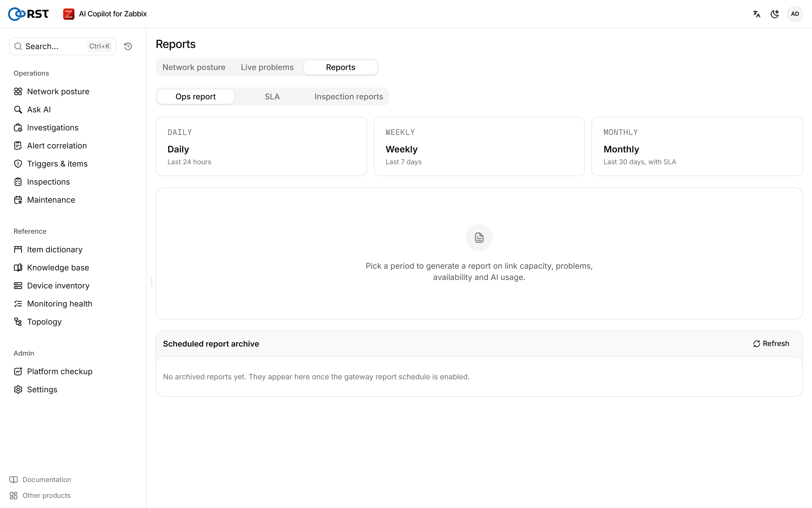Click the Triggers & items shield icon

[x=18, y=164]
